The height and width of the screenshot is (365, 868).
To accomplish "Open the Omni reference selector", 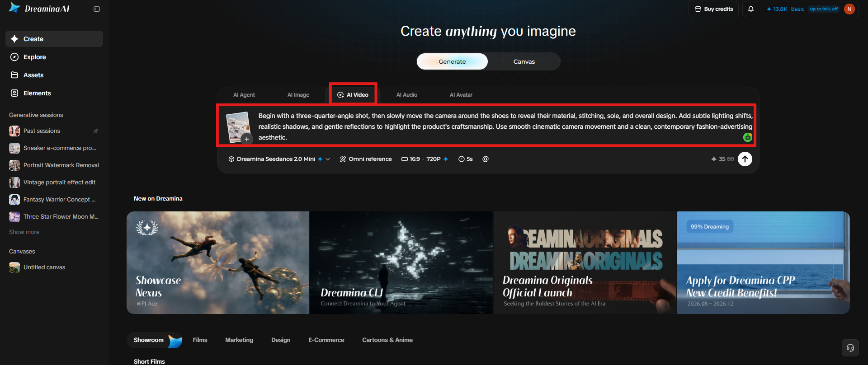I will tap(366, 159).
